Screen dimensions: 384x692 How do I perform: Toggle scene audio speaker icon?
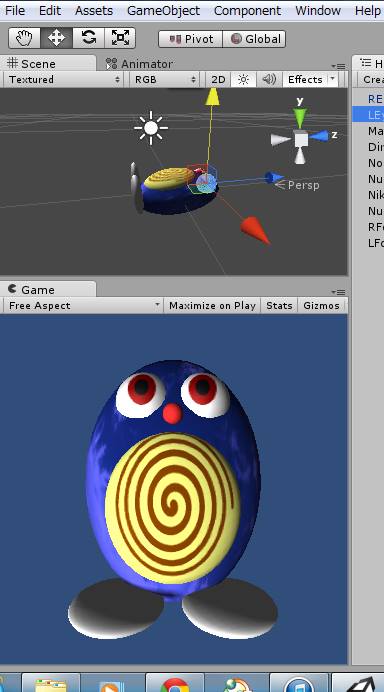tap(269, 80)
